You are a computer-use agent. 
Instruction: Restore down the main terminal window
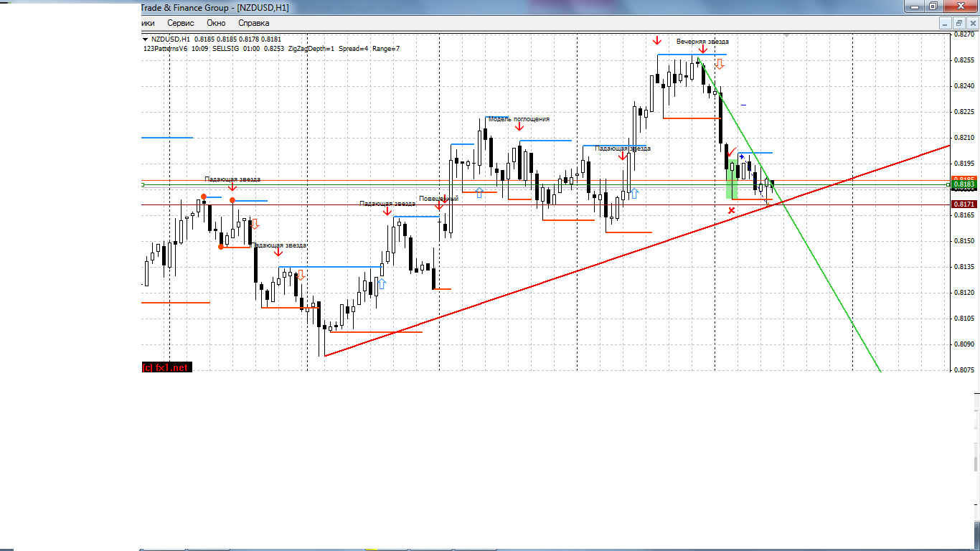pos(933,6)
